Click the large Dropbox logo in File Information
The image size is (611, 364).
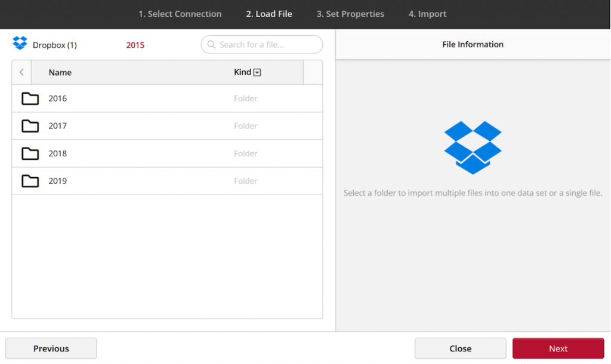(x=473, y=148)
